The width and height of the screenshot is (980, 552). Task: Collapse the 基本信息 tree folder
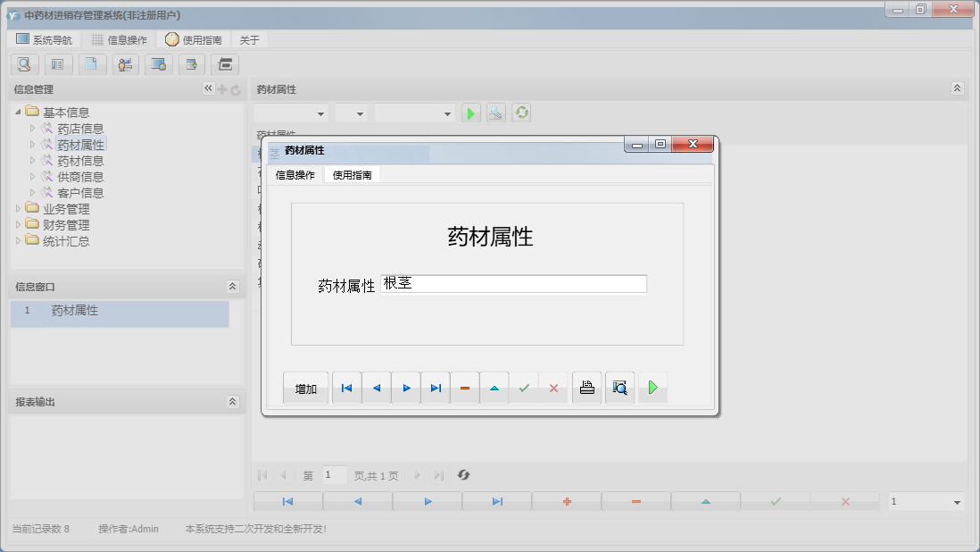pyautogui.click(x=20, y=111)
